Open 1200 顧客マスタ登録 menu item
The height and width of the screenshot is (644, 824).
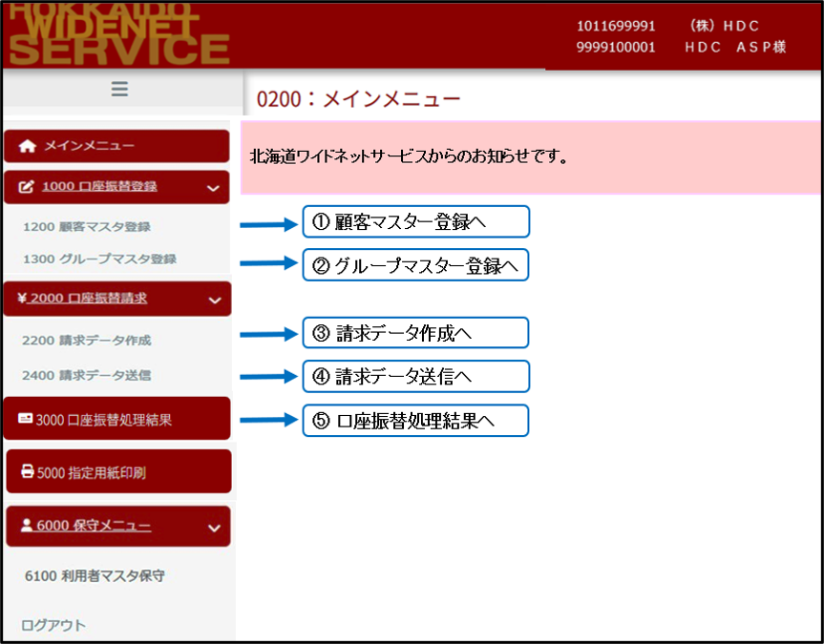[x=86, y=227]
